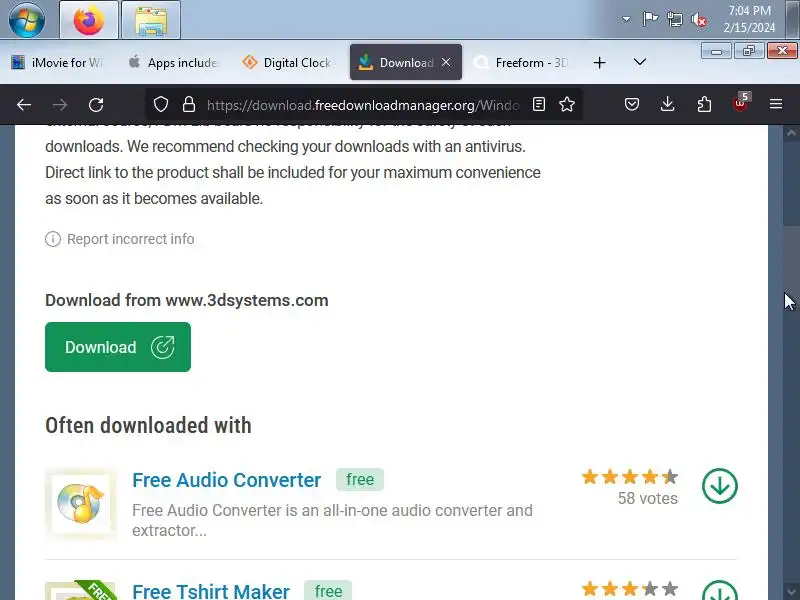Show hidden system tray icons arrow
Screen dimensions: 800x600
tap(626, 19)
